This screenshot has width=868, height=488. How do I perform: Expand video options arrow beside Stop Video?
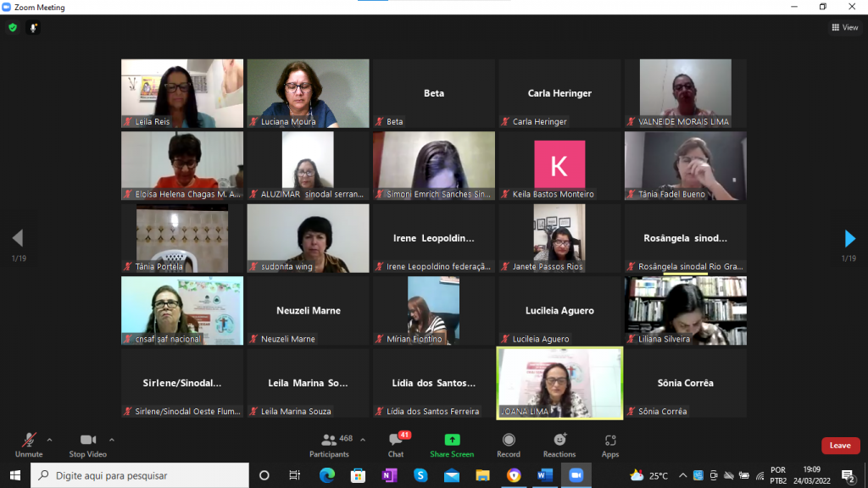(112, 440)
